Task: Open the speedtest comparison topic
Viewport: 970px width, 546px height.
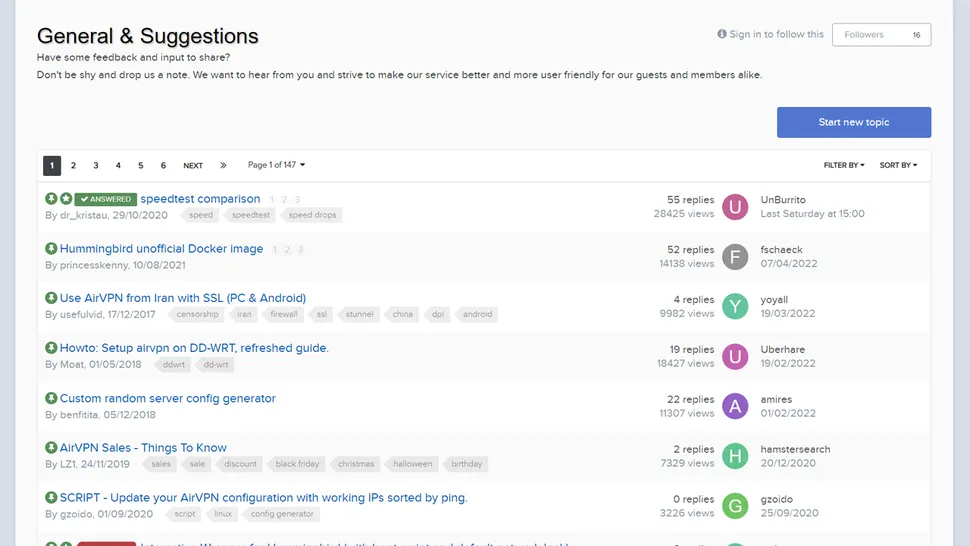Action: 200,198
